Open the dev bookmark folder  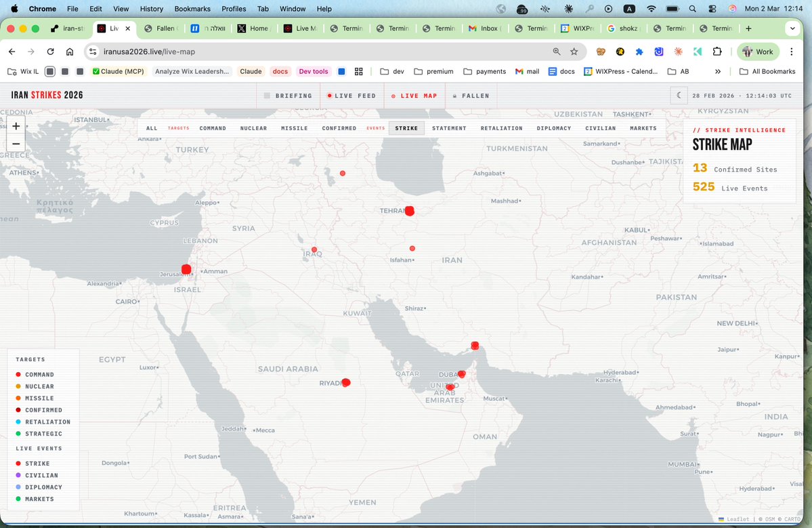(x=392, y=71)
